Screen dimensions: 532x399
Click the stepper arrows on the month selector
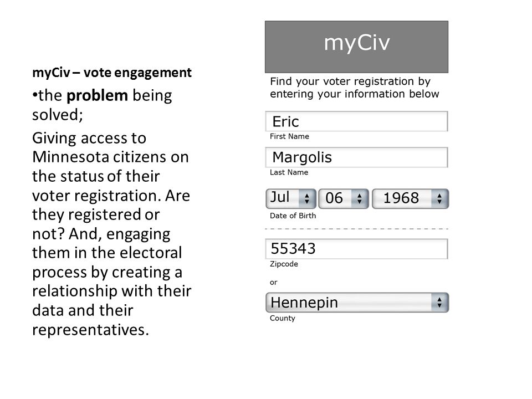(x=306, y=198)
